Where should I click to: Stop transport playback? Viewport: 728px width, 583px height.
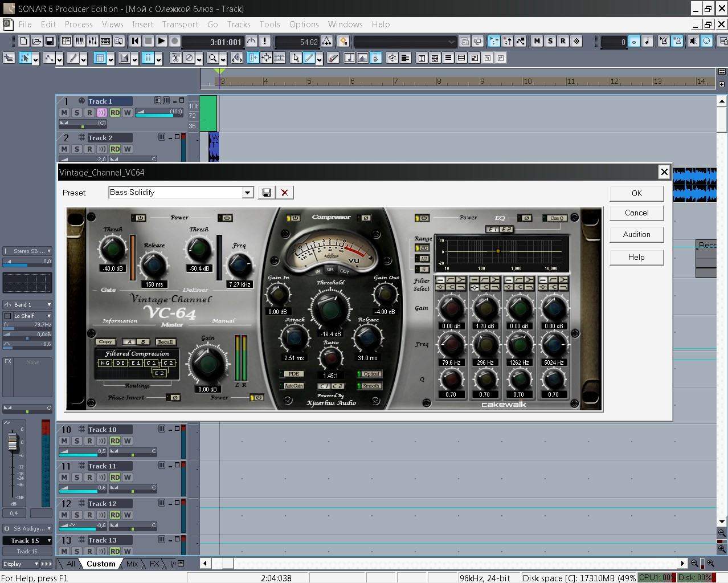click(x=148, y=41)
